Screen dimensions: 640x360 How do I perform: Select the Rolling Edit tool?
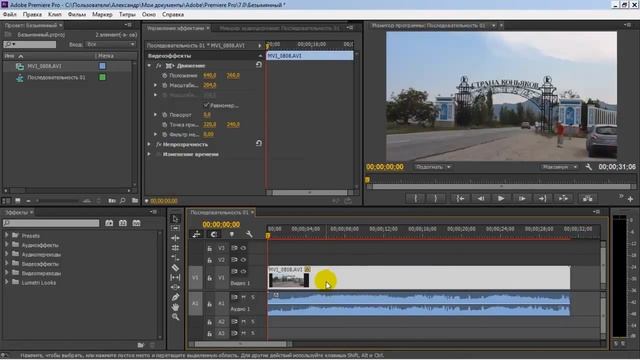[176, 248]
